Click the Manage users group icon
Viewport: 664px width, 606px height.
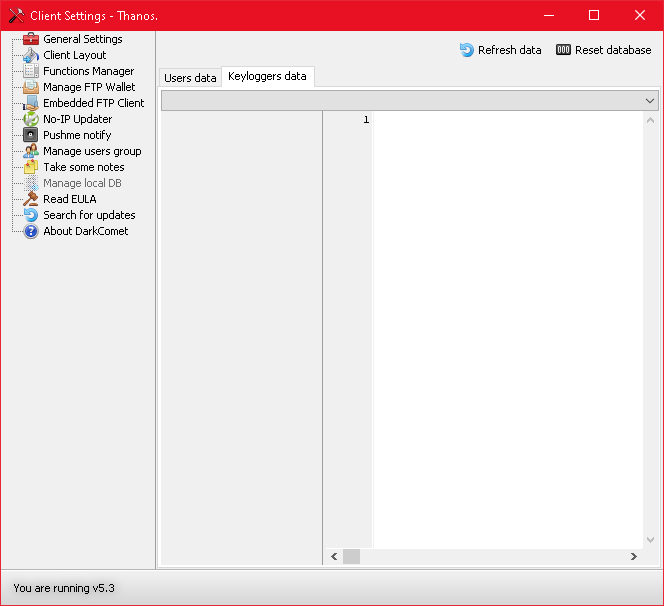(x=31, y=151)
